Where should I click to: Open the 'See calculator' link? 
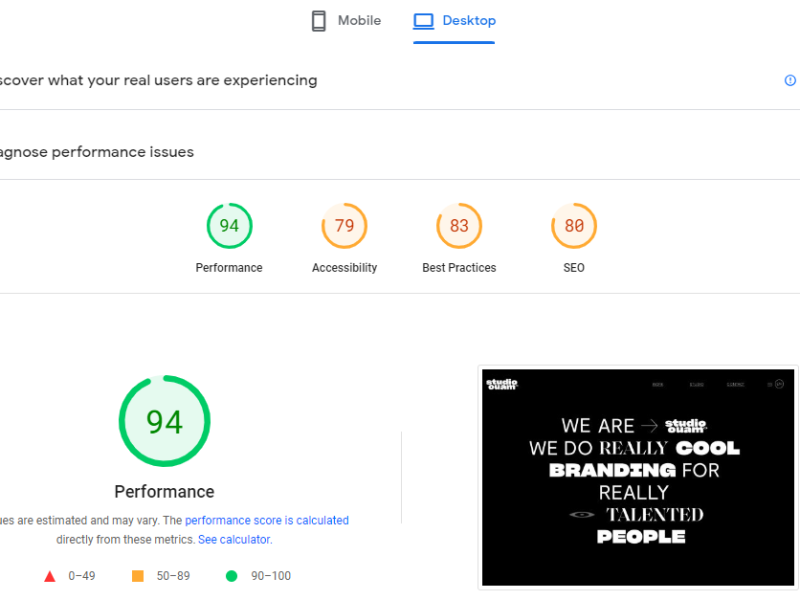pyautogui.click(x=234, y=540)
